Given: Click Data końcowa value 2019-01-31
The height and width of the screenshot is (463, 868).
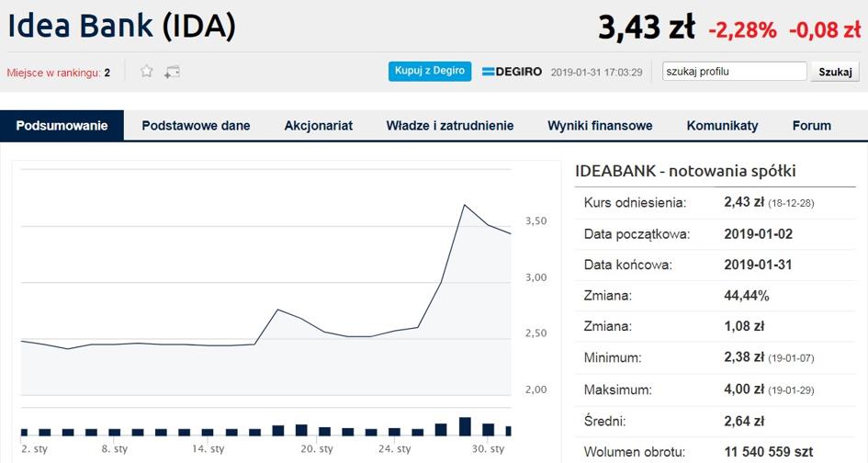Looking at the screenshot, I should 758,265.
